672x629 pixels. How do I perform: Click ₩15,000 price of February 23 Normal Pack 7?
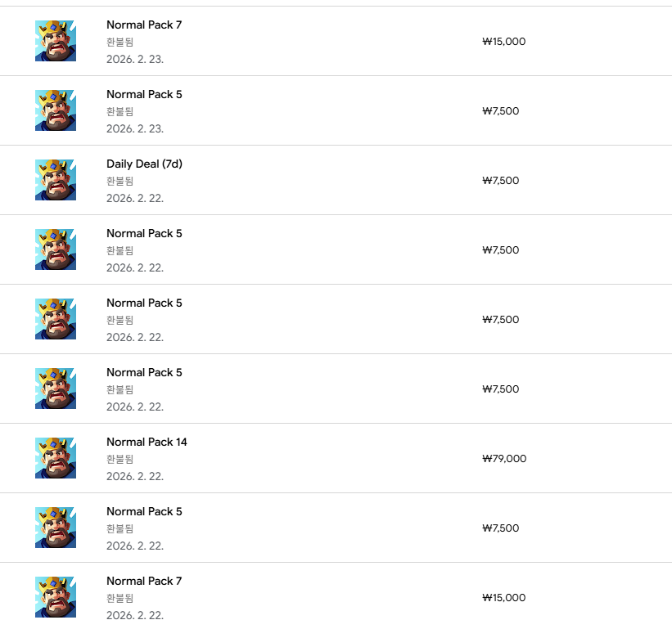[504, 42]
